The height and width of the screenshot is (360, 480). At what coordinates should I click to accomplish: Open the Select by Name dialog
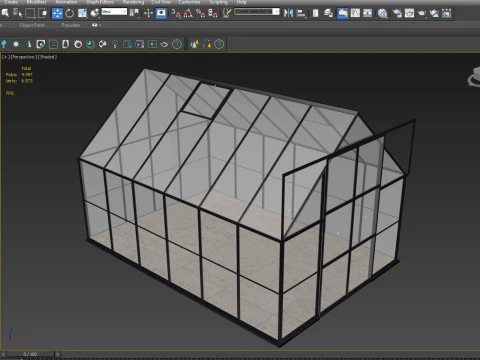click(x=17, y=13)
